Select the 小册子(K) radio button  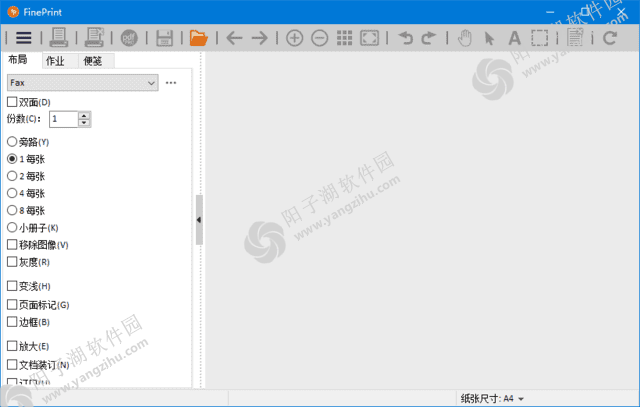click(12, 227)
